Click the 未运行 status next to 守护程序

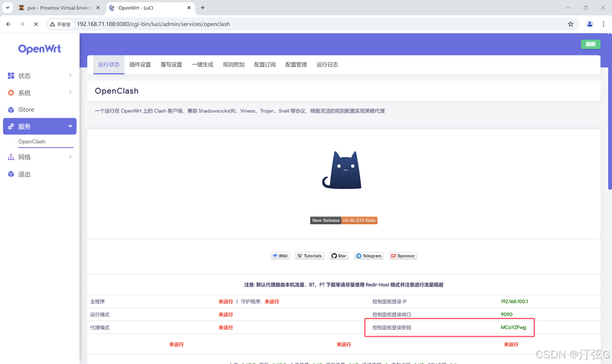[272, 302]
